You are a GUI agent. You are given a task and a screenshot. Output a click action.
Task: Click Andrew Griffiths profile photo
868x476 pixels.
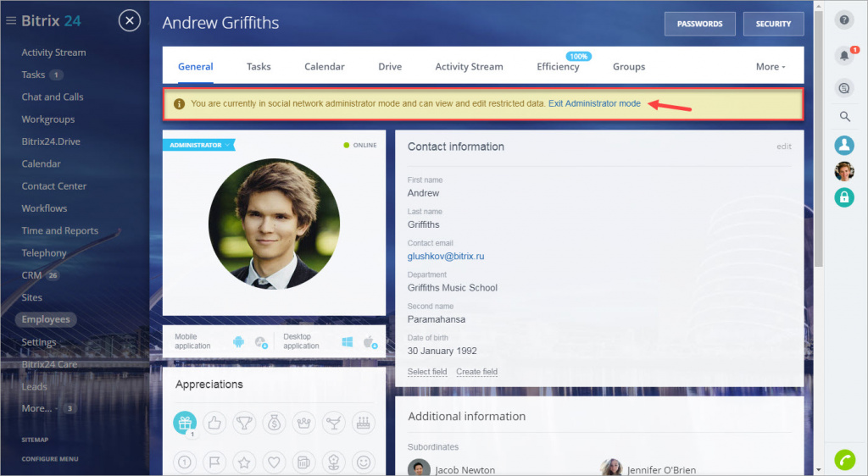[274, 224]
